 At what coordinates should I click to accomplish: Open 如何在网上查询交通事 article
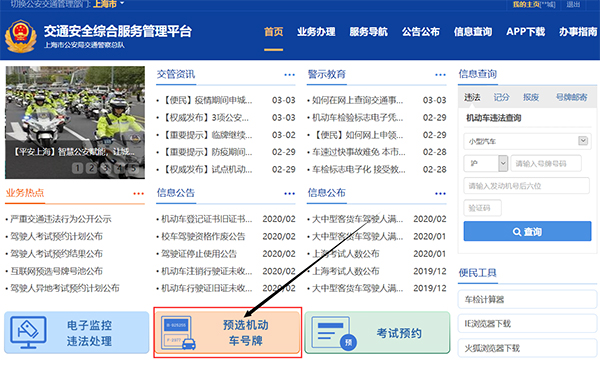(x=357, y=100)
